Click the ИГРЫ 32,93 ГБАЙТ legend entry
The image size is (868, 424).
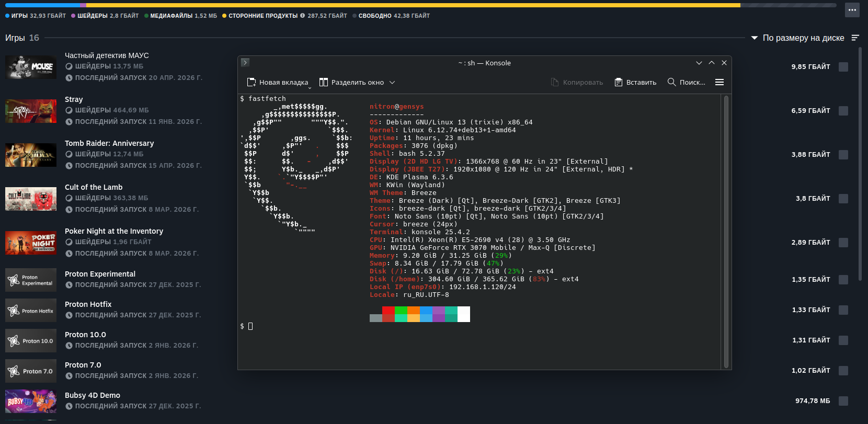(x=36, y=16)
